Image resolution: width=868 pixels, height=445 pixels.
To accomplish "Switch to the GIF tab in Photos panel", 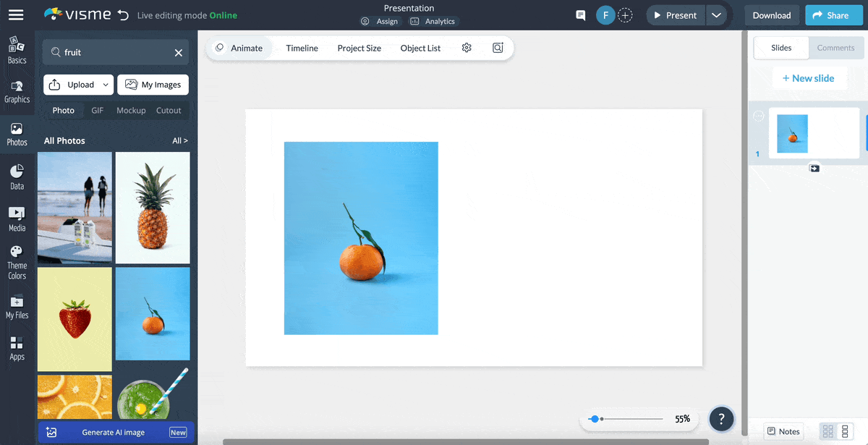I will pyautogui.click(x=97, y=110).
